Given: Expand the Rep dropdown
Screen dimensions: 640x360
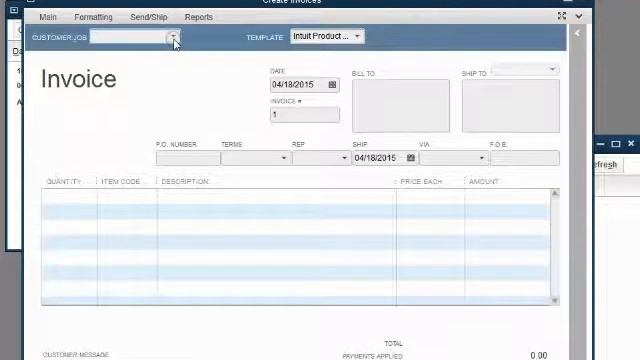Looking at the screenshot, I should [x=344, y=158].
